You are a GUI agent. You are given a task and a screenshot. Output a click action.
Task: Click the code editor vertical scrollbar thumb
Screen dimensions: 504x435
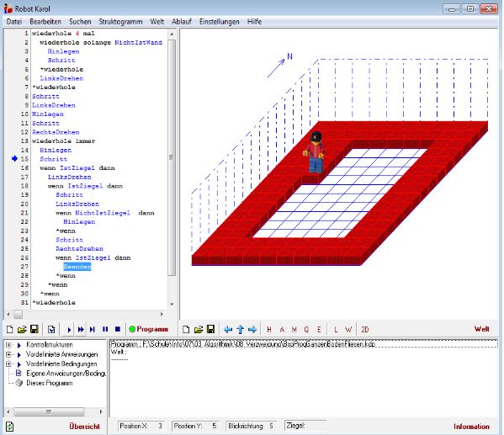(x=172, y=157)
